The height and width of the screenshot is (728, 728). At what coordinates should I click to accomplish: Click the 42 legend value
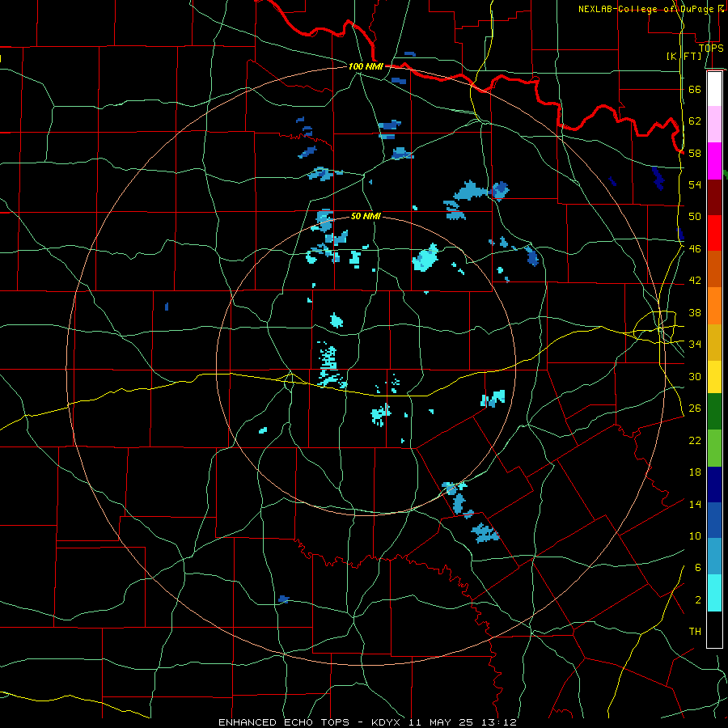tap(695, 281)
